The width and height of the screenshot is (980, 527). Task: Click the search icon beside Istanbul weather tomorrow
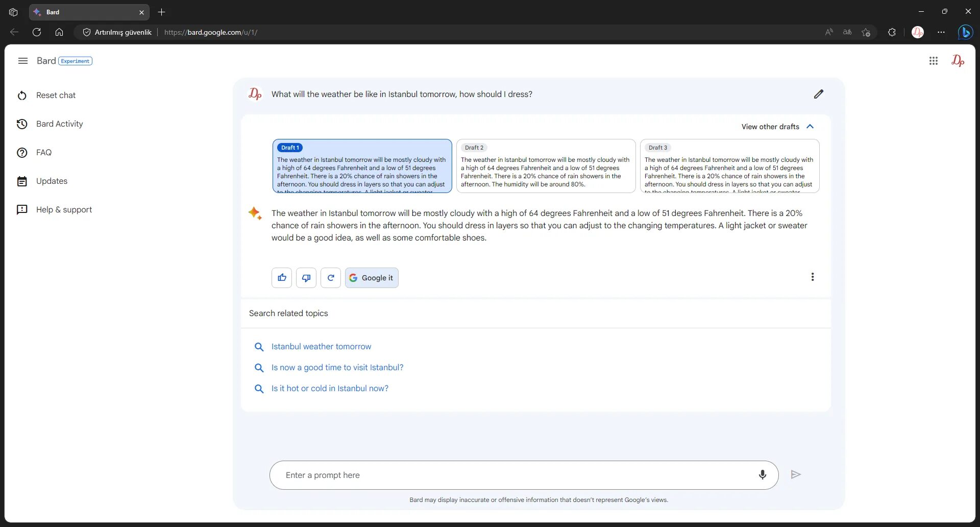pos(259,347)
